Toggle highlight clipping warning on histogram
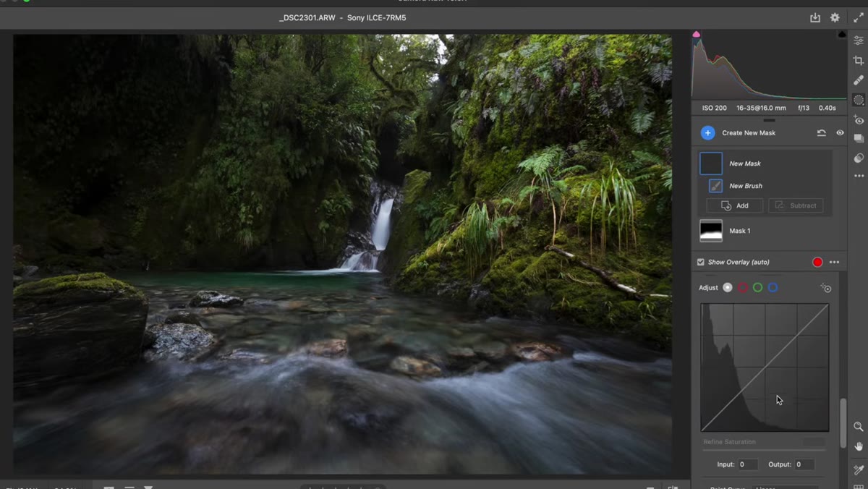This screenshot has width=868, height=489. click(x=842, y=34)
